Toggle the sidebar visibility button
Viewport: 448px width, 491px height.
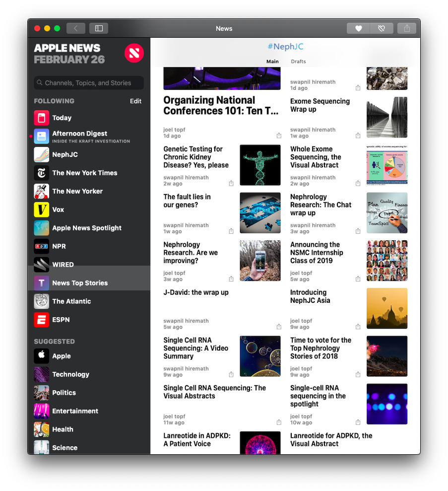click(99, 28)
